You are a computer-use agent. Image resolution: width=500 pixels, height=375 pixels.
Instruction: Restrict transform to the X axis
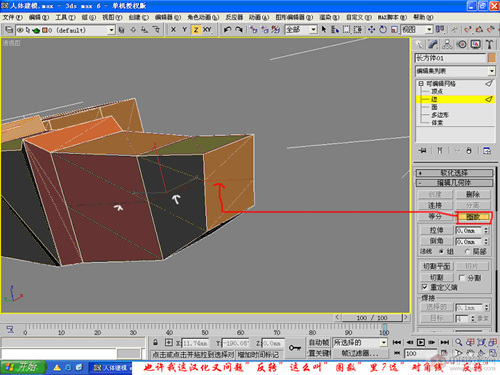coord(173,30)
